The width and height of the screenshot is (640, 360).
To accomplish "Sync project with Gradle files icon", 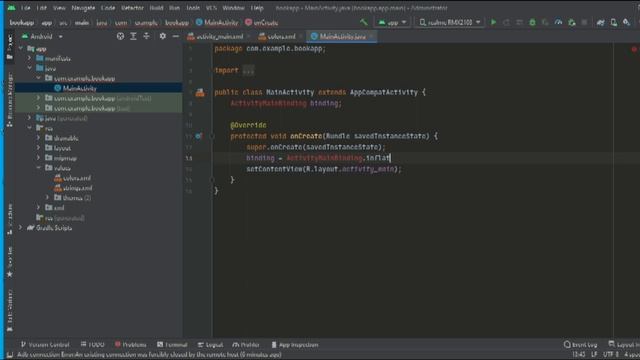I will (600, 22).
